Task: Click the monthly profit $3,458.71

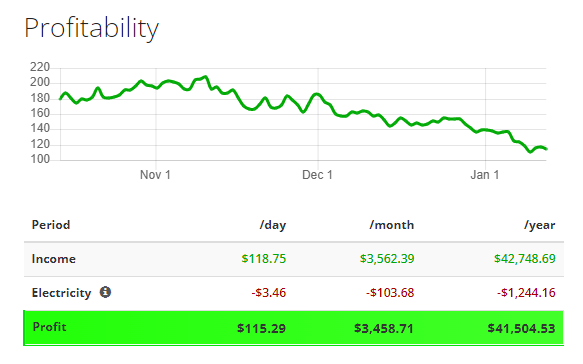Action: pyautogui.click(x=383, y=329)
